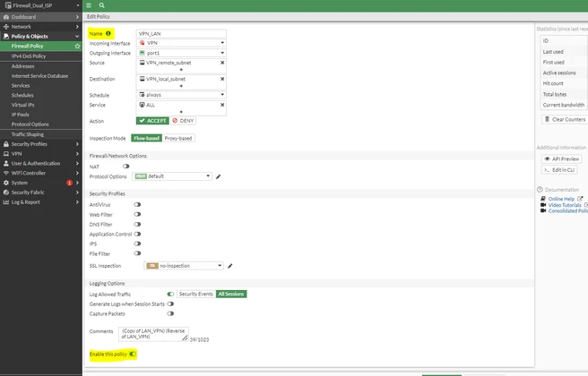Viewport: 588px width, 376px height.
Task: Click the Dashboard icon in the sidebar
Action: pos(6,17)
